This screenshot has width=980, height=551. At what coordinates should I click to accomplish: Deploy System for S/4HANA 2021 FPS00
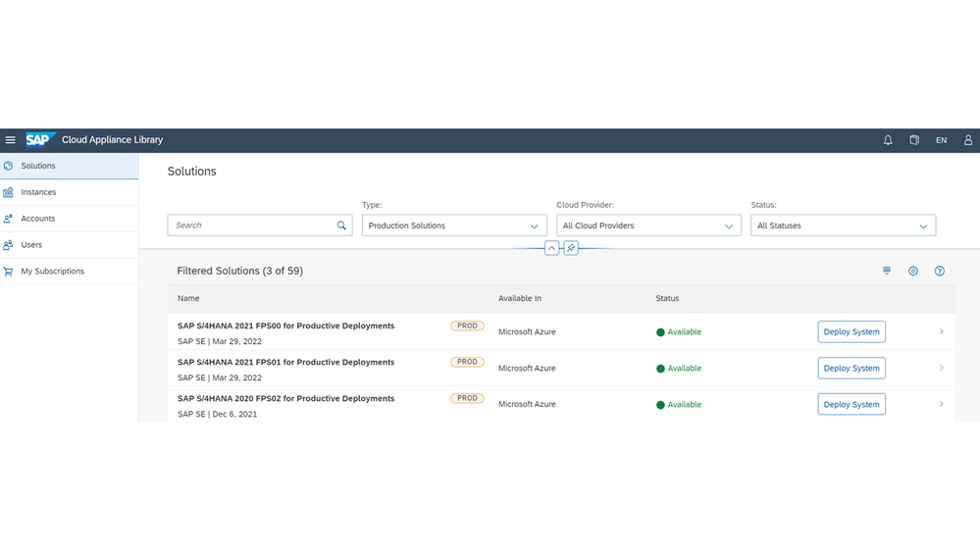click(851, 331)
